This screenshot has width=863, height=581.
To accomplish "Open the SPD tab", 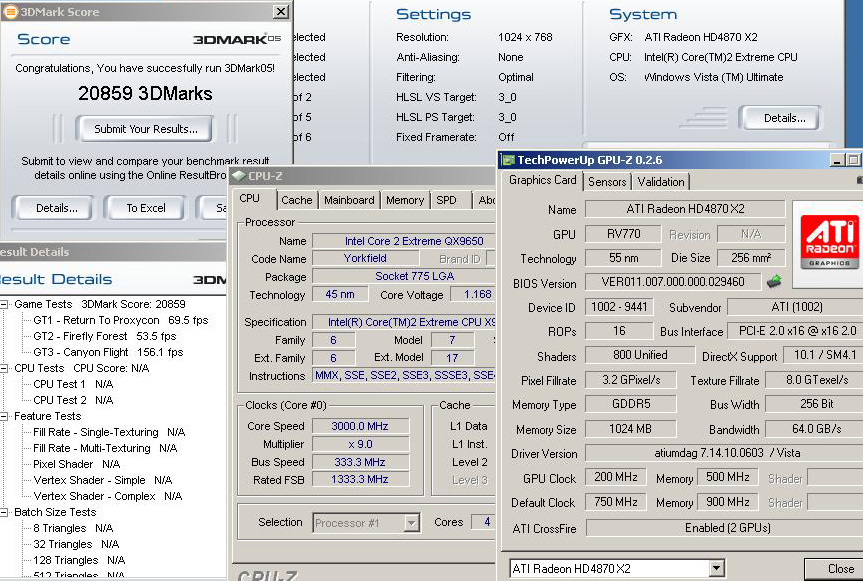I will tap(446, 200).
